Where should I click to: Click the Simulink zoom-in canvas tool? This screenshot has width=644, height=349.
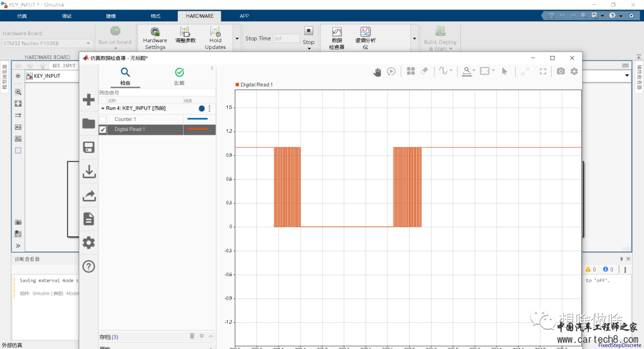click(x=18, y=92)
